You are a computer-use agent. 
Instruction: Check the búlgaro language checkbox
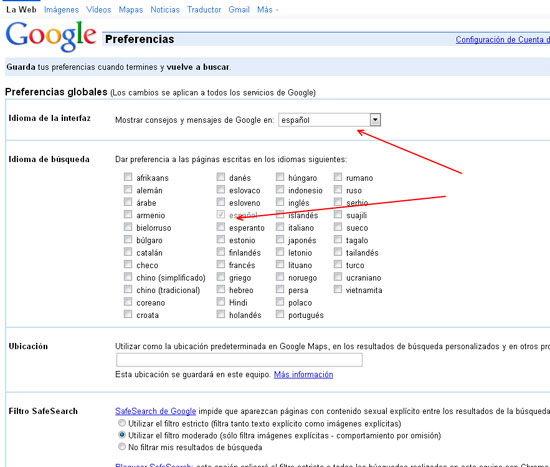point(128,239)
